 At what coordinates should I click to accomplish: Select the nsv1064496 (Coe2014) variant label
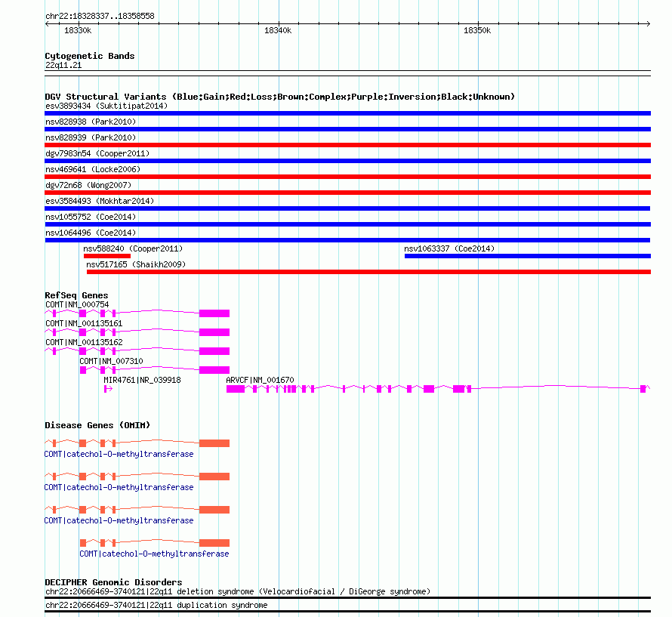coord(91,233)
